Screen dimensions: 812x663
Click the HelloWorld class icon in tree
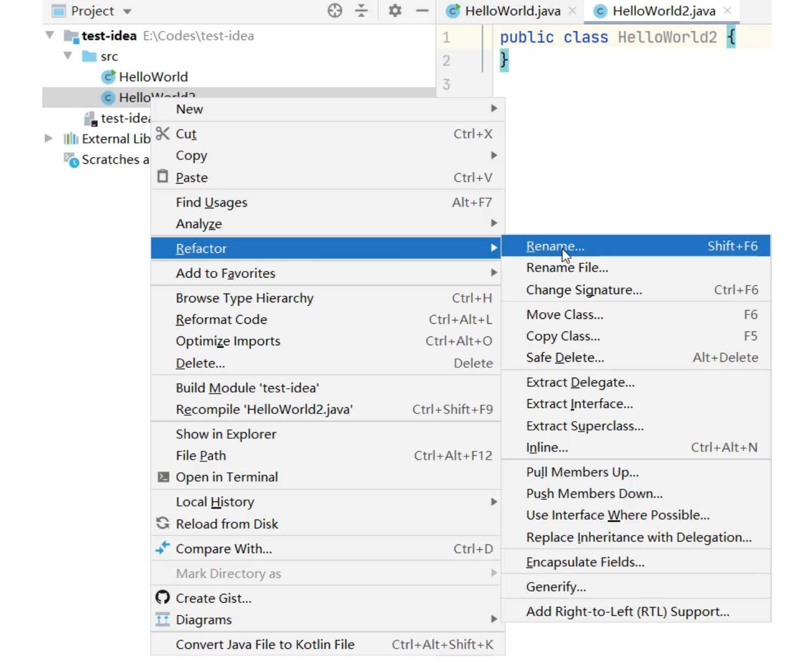click(x=109, y=77)
